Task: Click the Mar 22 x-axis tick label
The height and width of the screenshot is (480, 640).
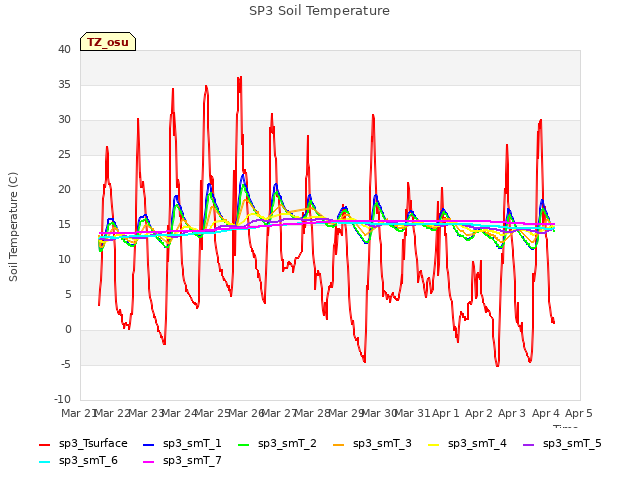Action: coord(113,413)
